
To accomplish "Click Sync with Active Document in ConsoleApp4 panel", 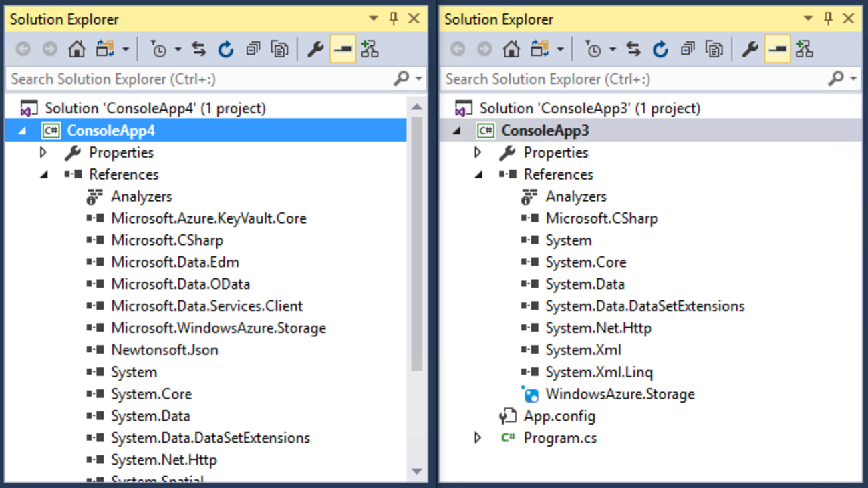I will pos(199,49).
